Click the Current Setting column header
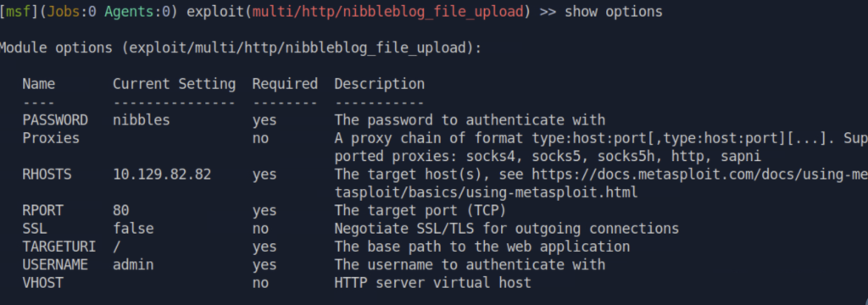868x305 pixels. pyautogui.click(x=174, y=84)
